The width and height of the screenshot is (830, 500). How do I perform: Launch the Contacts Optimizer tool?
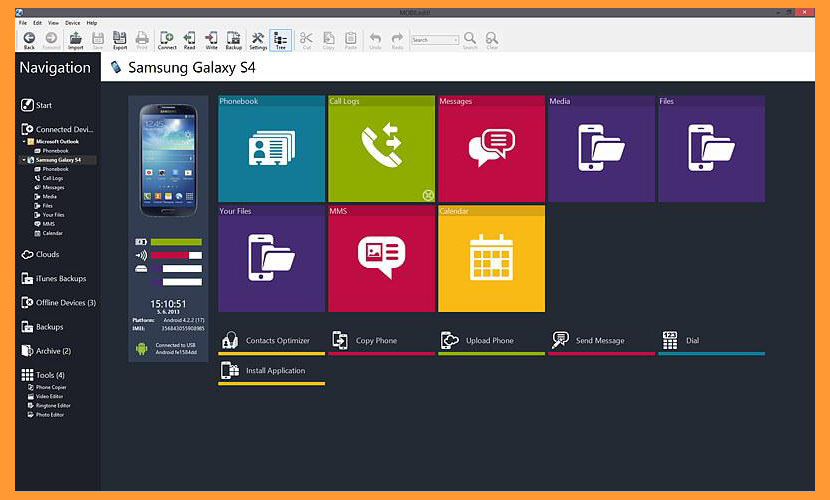(272, 341)
